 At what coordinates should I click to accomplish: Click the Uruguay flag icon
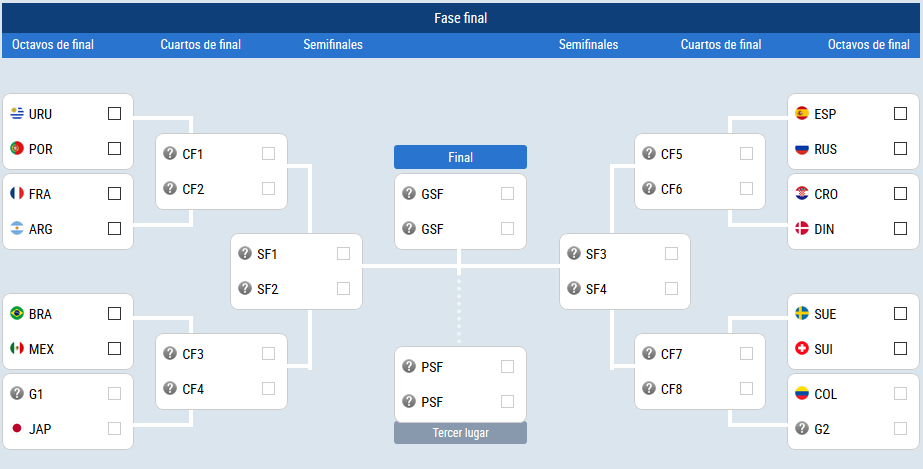[17, 114]
